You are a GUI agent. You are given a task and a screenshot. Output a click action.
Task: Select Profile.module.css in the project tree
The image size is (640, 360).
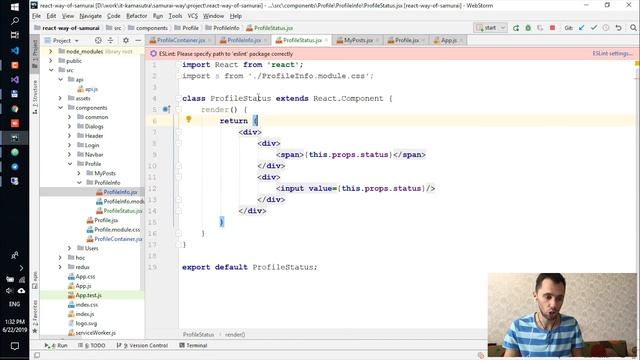(117, 229)
